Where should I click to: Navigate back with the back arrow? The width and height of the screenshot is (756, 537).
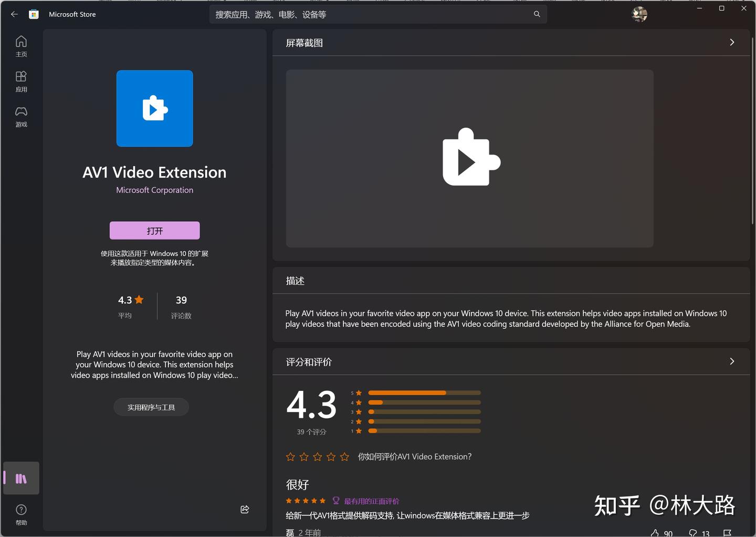point(14,14)
